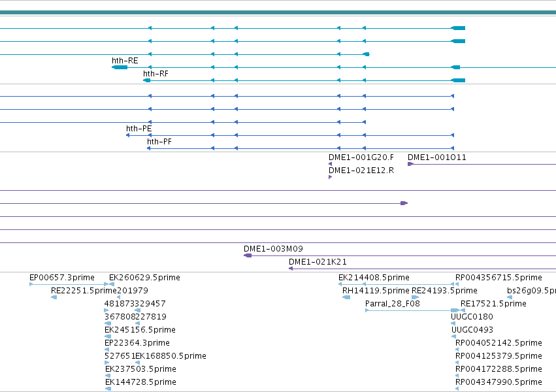Click the EK168850.5prime EST label

tap(171, 356)
